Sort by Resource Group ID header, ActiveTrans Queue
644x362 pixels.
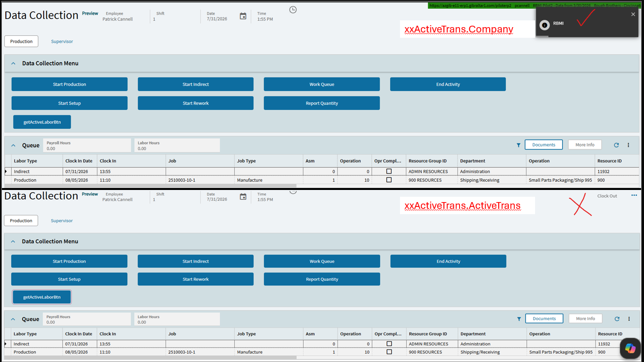(x=432, y=334)
